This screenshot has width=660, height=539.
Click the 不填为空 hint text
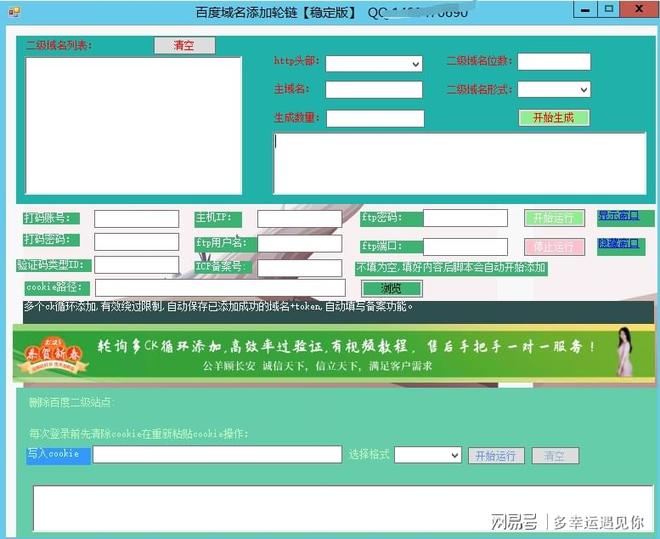tap(451, 268)
